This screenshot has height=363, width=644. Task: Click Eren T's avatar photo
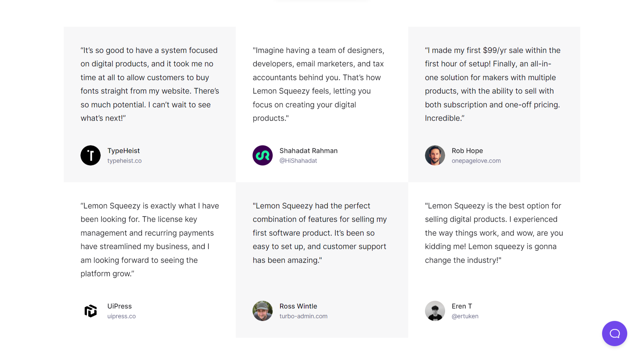coord(435,311)
